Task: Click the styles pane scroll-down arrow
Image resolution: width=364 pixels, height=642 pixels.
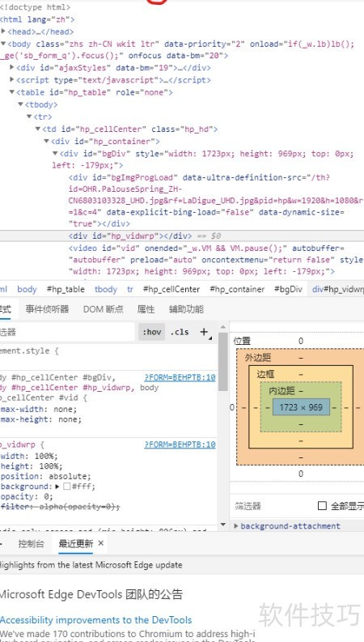Action: [223, 525]
